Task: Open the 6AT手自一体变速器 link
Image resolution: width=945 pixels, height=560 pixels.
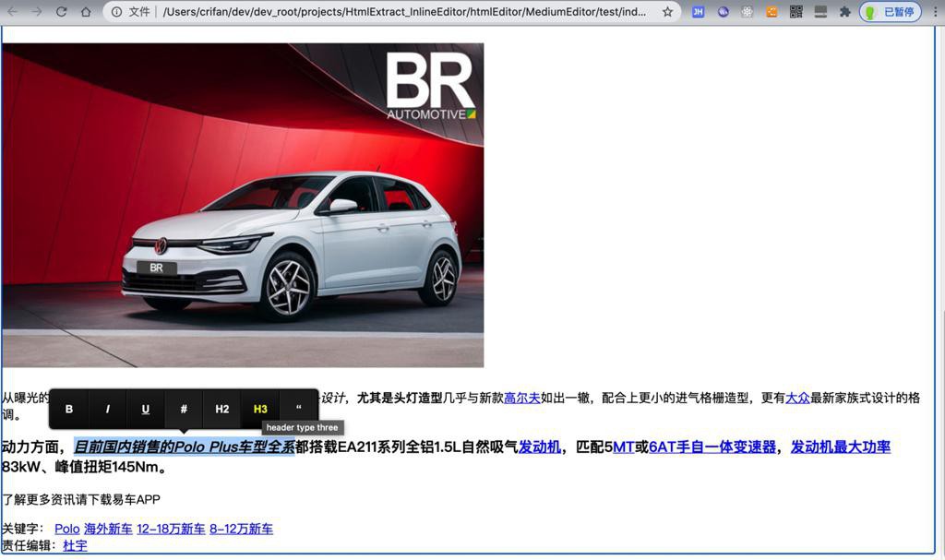Action: tap(712, 447)
